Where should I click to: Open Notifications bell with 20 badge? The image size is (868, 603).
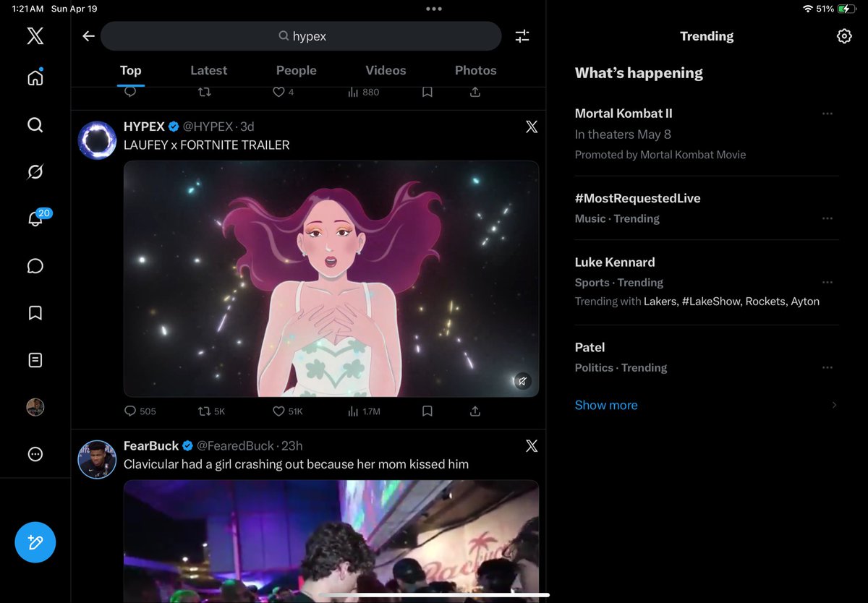pyautogui.click(x=38, y=218)
